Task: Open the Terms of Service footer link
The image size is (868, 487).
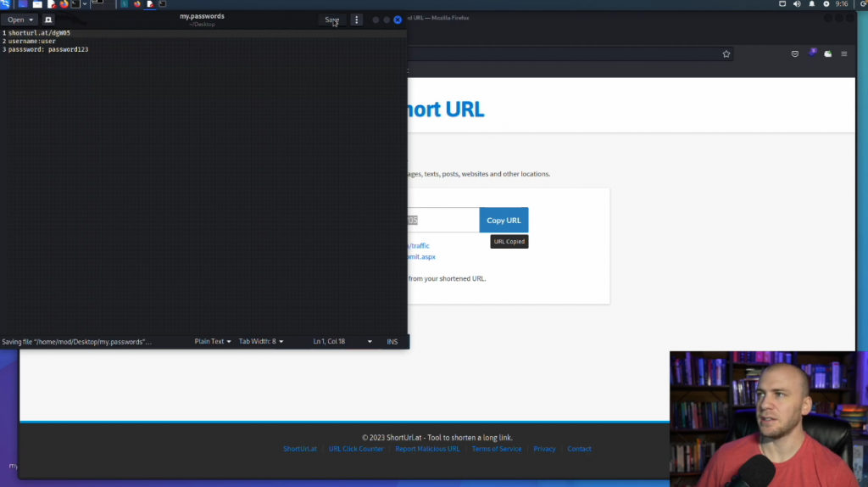Action: (497, 449)
